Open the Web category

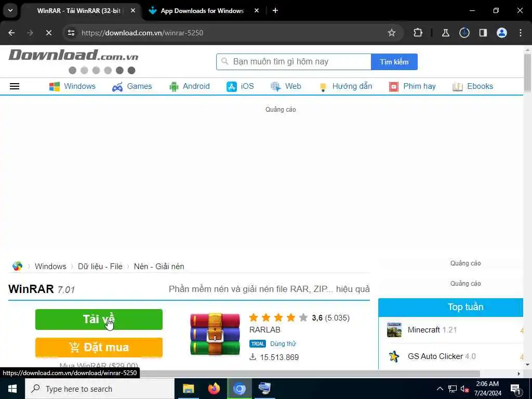click(286, 86)
